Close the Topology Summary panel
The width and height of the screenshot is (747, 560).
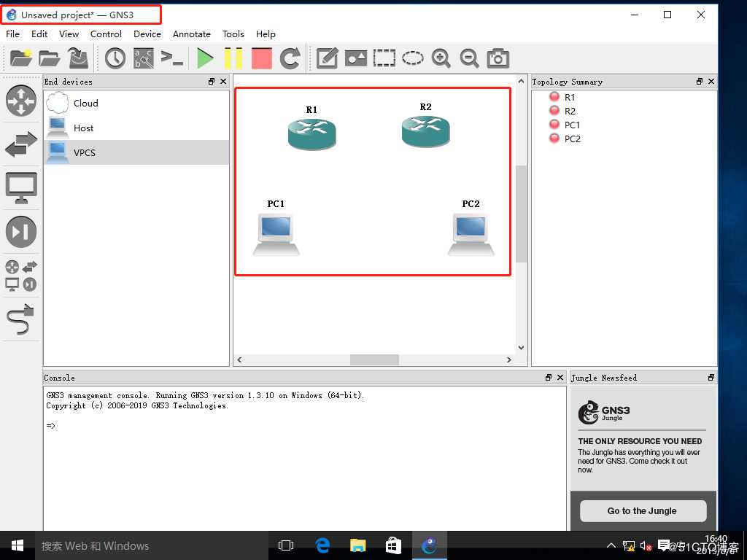pos(711,82)
